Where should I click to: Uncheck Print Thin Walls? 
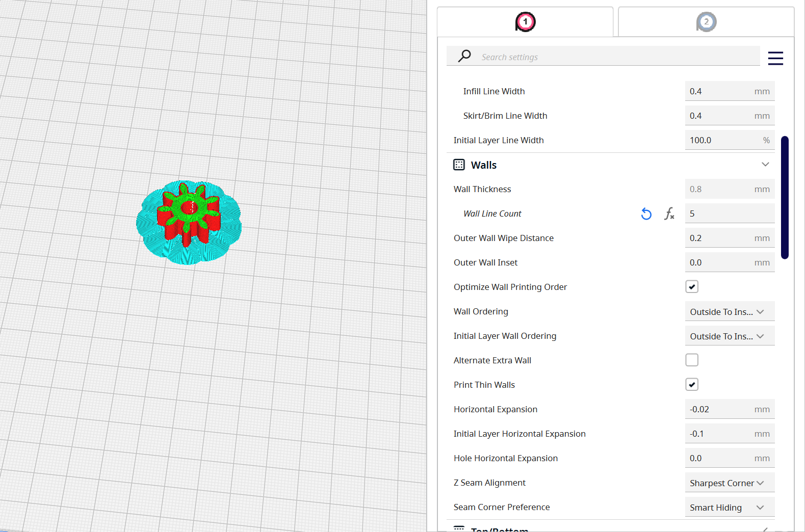(x=692, y=385)
